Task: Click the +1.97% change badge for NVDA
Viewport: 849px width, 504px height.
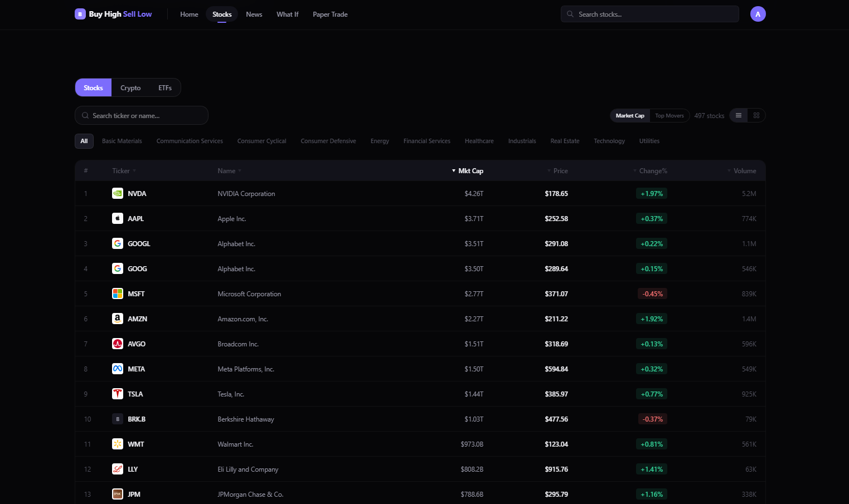Action: tap(652, 193)
